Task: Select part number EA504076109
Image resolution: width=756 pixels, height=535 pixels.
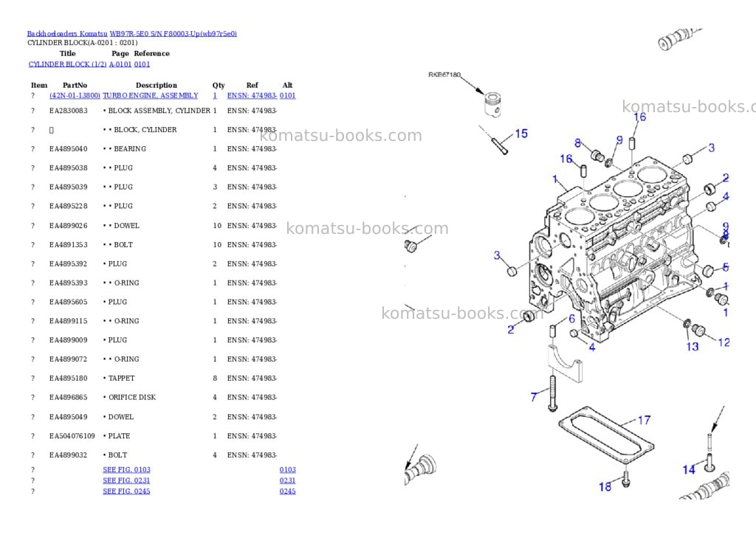Action: coord(72,435)
